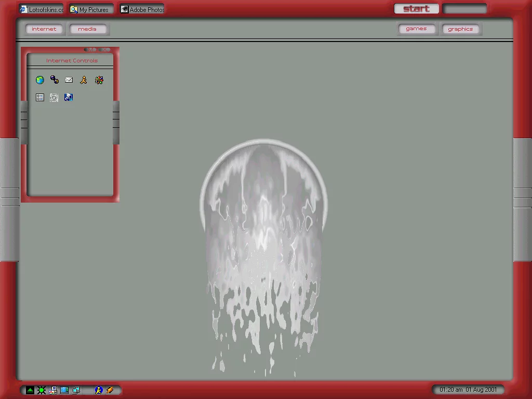Click the green eject icon in tray
This screenshot has height=399, width=532.
[30, 390]
